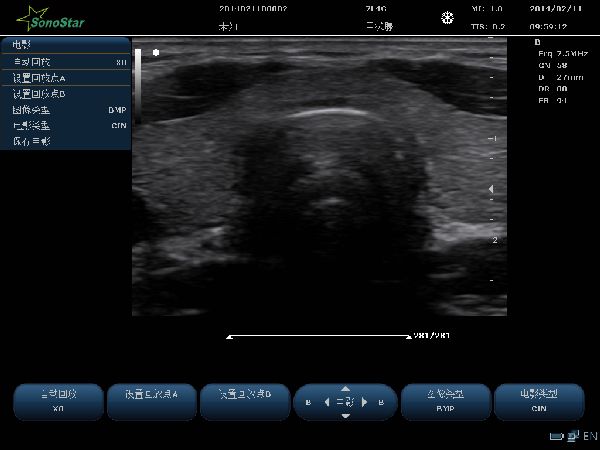
Task: Open the bottom 电影类型 CIN softkey
Action: (x=539, y=401)
